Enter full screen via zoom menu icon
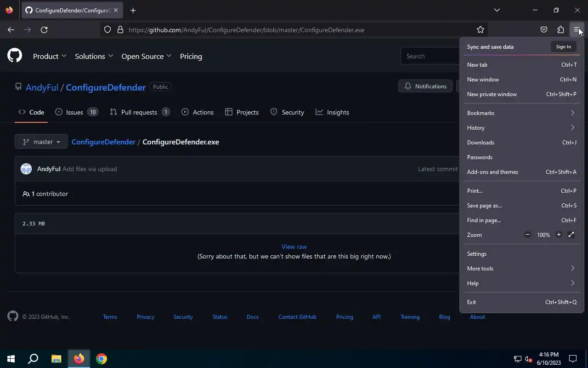 [x=571, y=235]
